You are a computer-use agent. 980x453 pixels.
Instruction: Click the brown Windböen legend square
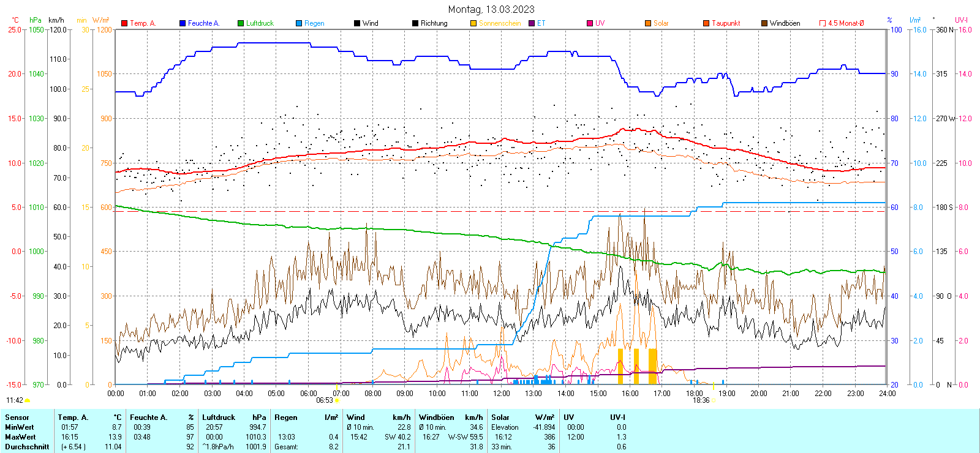click(764, 23)
